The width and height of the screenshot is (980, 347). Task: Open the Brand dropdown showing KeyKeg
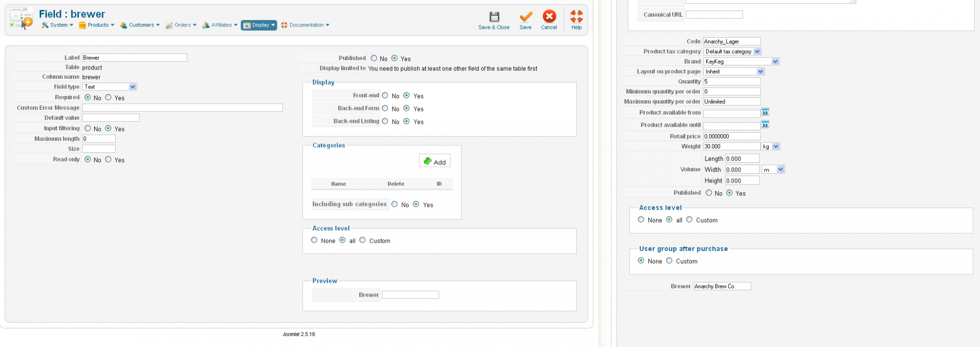[x=741, y=61]
